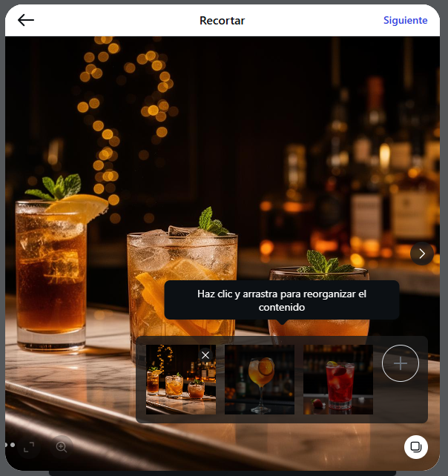This screenshot has width=448, height=476.
Task: Go back with the left arrow
Action: [x=26, y=20]
